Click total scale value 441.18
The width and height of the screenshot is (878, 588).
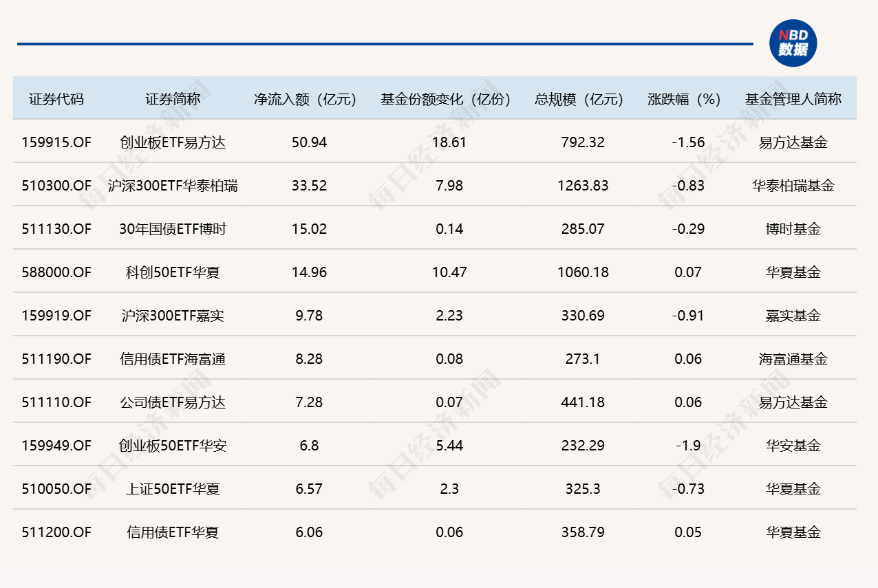click(x=583, y=402)
